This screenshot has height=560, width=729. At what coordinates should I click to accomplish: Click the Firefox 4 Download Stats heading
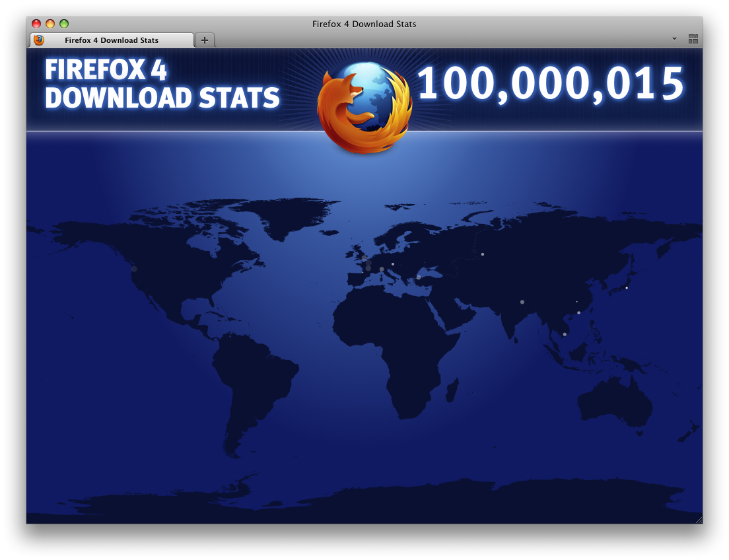click(x=162, y=84)
